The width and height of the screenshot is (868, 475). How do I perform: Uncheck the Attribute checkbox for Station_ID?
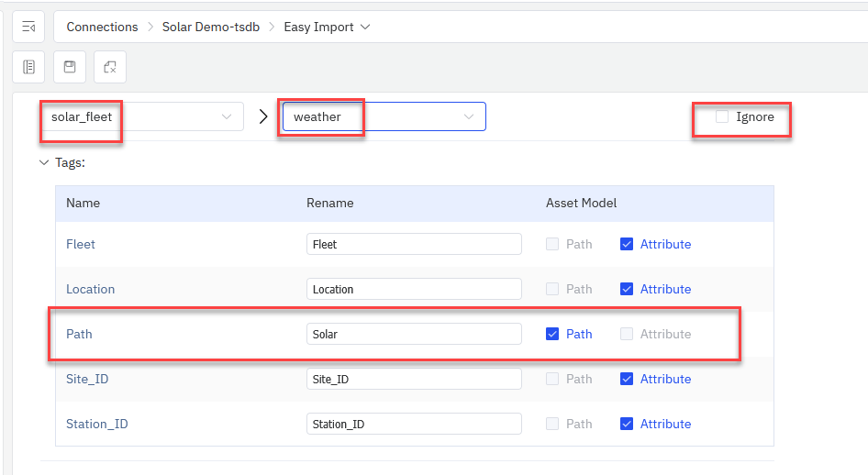click(x=627, y=424)
